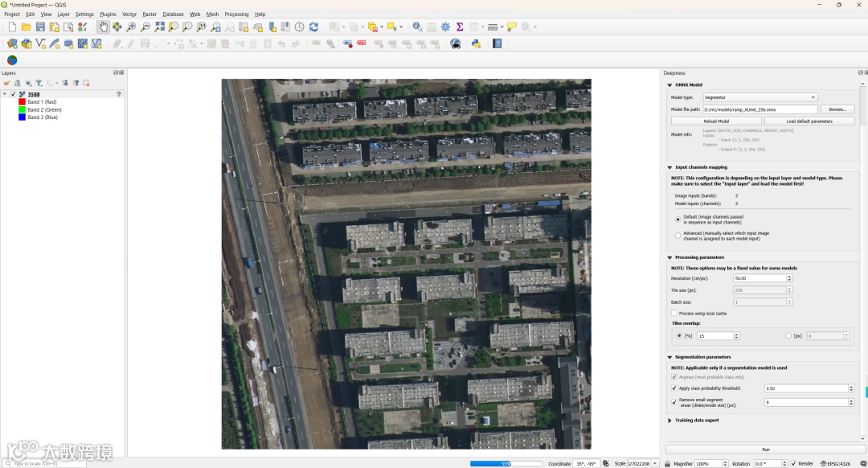
Task: Select the Identify Features tool
Action: [x=417, y=27]
